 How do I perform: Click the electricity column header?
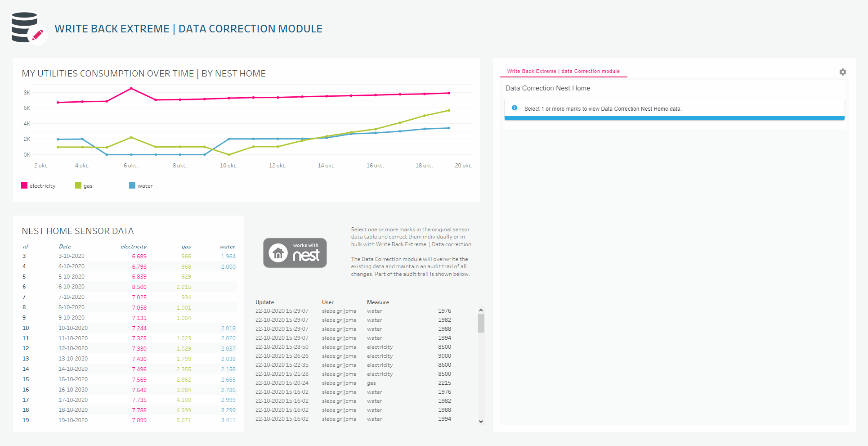(134, 247)
